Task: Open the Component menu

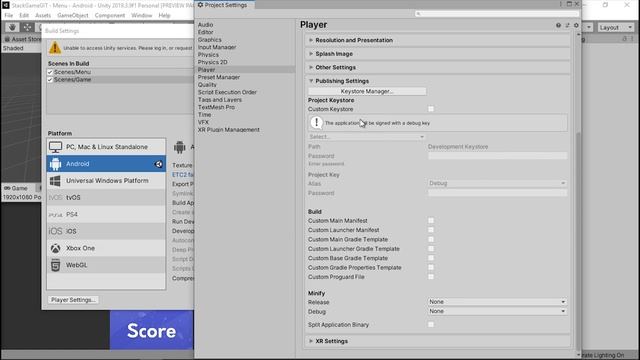Action: coord(110,15)
